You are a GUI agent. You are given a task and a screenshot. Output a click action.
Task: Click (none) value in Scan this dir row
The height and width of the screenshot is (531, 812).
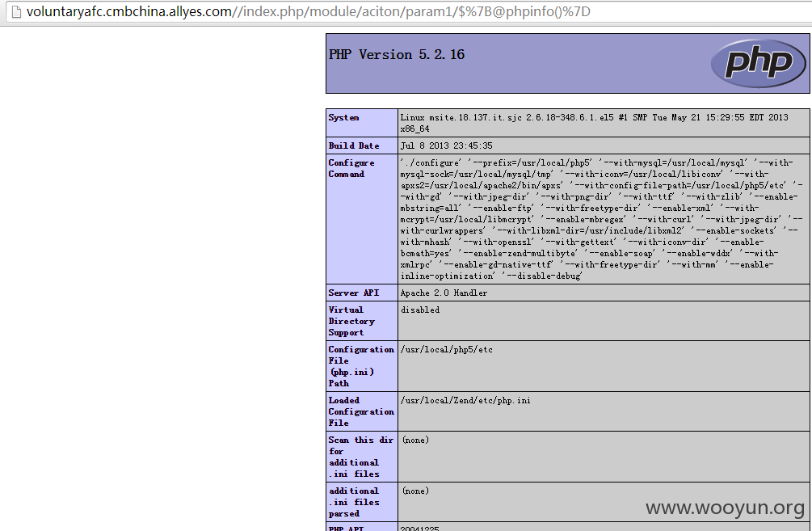click(x=415, y=440)
